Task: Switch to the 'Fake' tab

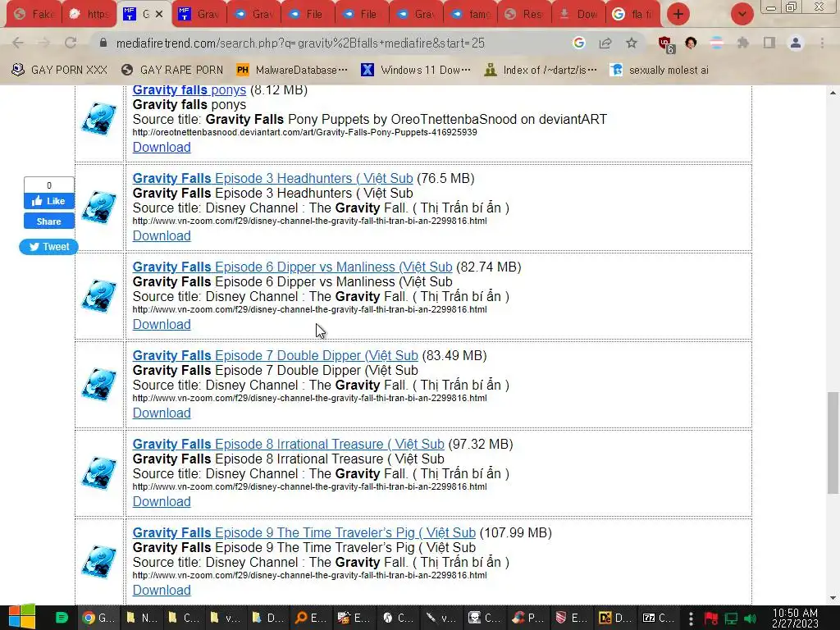Action: point(34,15)
